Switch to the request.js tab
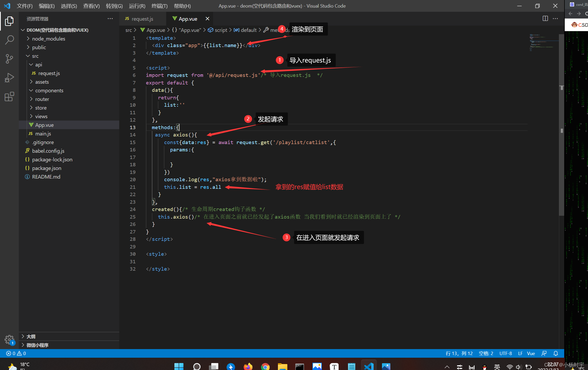588x370 pixels. coord(142,19)
